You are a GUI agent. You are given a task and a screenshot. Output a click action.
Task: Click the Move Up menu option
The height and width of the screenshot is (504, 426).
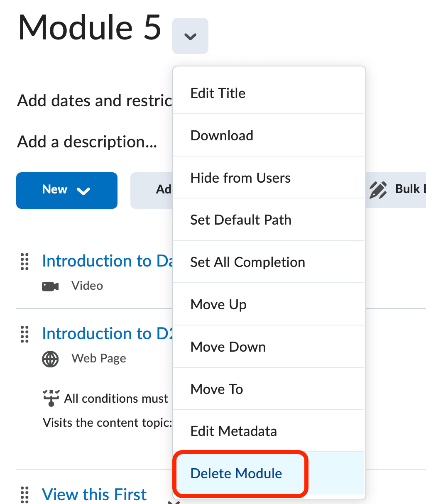pos(218,304)
